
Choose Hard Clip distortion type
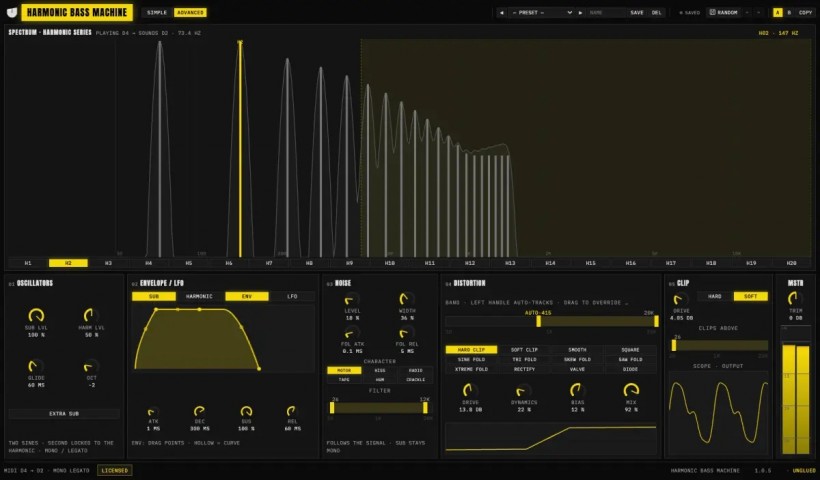tap(471, 349)
